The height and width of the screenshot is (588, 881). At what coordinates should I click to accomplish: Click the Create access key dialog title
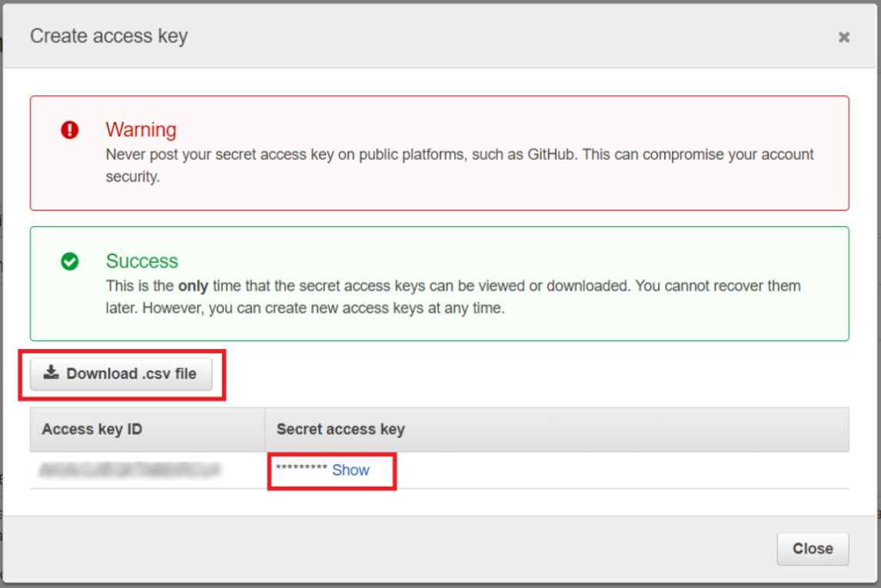(109, 36)
